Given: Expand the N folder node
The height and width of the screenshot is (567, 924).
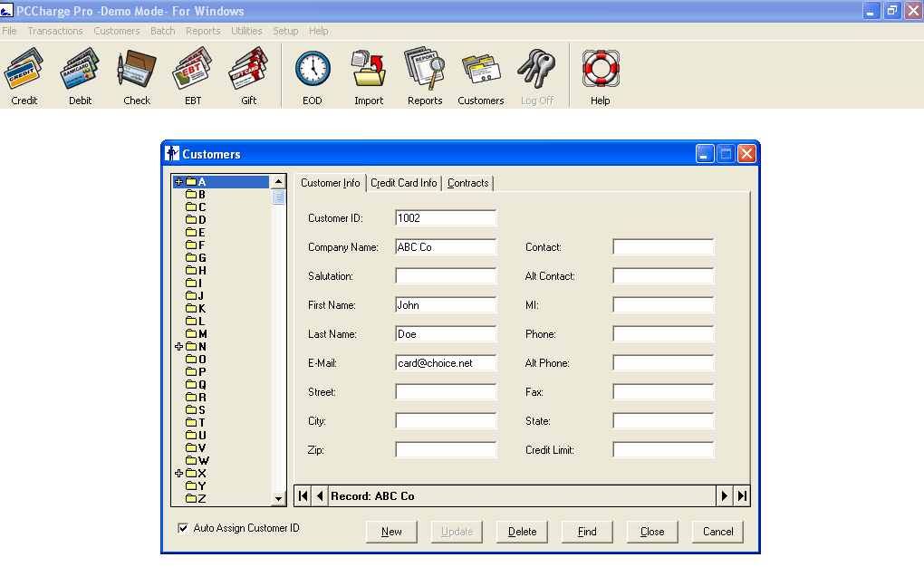Looking at the screenshot, I should coord(179,347).
